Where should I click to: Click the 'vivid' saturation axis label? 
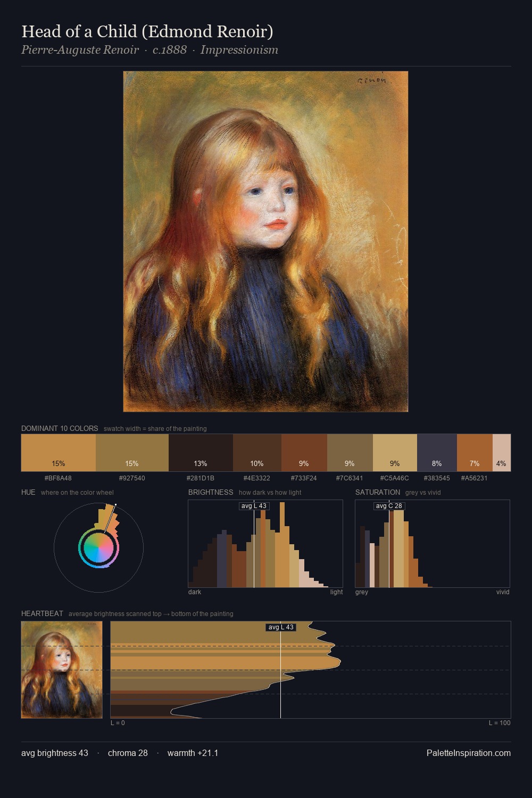pos(503,592)
